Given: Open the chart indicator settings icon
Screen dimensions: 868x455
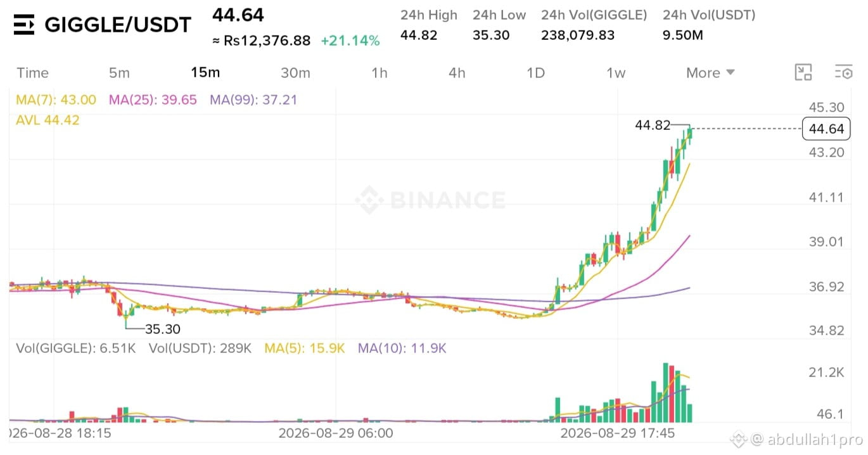Looking at the screenshot, I should [843, 72].
